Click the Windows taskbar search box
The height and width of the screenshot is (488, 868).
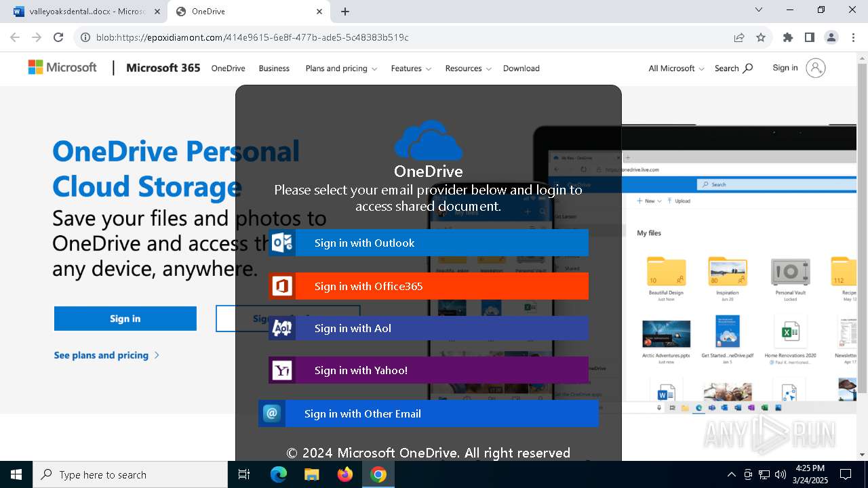click(130, 474)
